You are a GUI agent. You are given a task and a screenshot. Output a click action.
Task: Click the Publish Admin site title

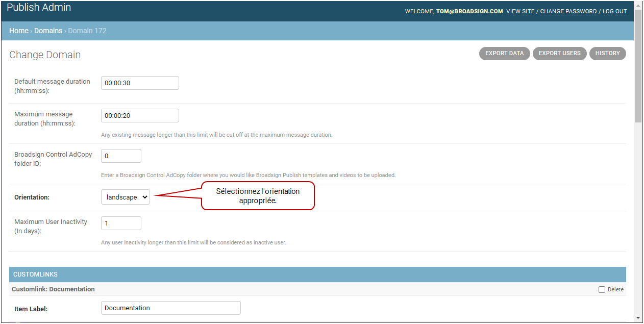tap(39, 8)
